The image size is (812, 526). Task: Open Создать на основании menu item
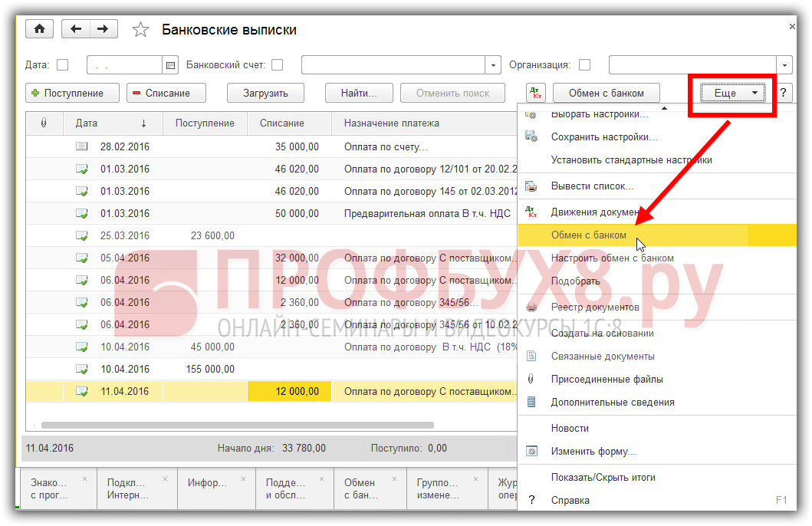[x=656, y=333]
